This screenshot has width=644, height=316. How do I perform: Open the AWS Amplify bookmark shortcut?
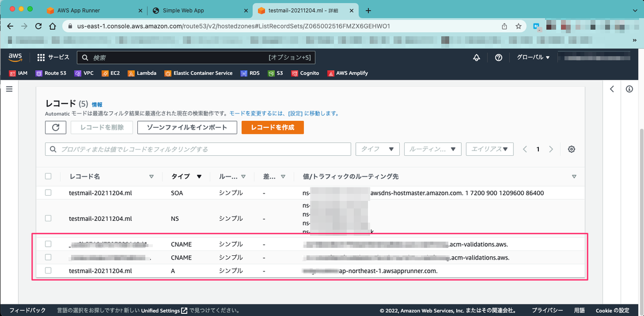click(348, 73)
